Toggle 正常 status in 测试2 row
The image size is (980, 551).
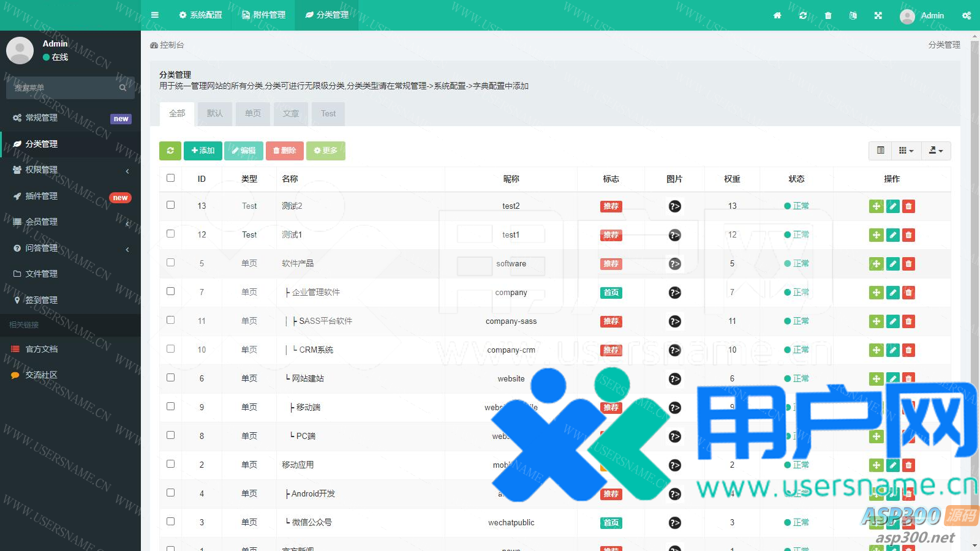click(796, 206)
